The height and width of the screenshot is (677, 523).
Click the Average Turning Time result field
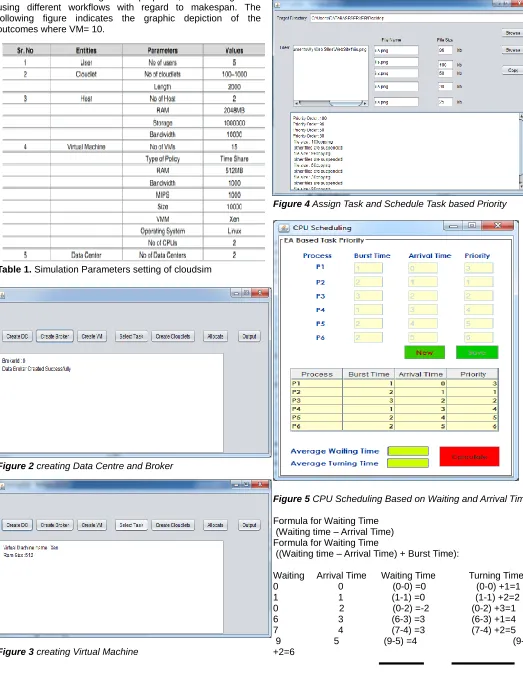pos(408,463)
